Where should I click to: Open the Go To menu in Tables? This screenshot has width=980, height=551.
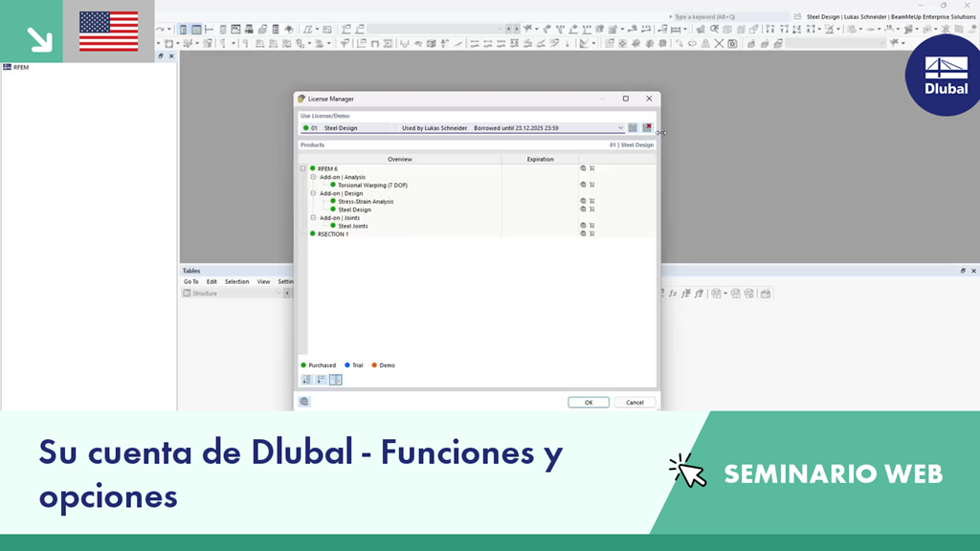point(190,282)
